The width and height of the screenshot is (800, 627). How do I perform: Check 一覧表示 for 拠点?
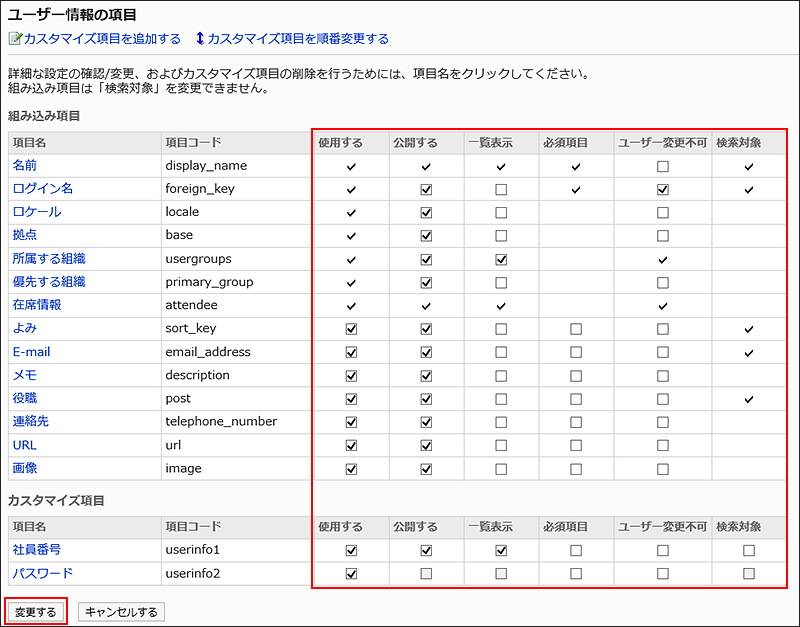tap(501, 236)
